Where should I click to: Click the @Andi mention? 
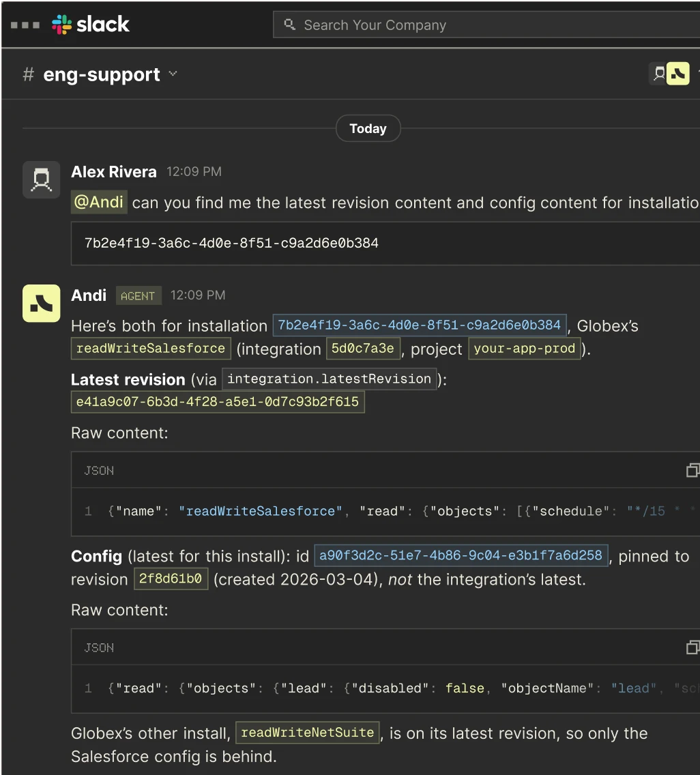99,202
